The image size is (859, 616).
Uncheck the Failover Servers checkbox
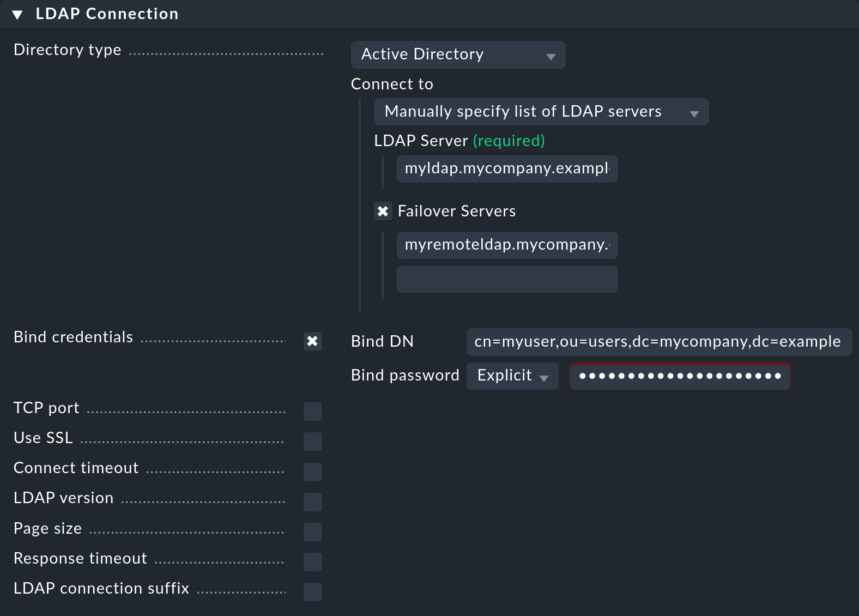pos(383,211)
